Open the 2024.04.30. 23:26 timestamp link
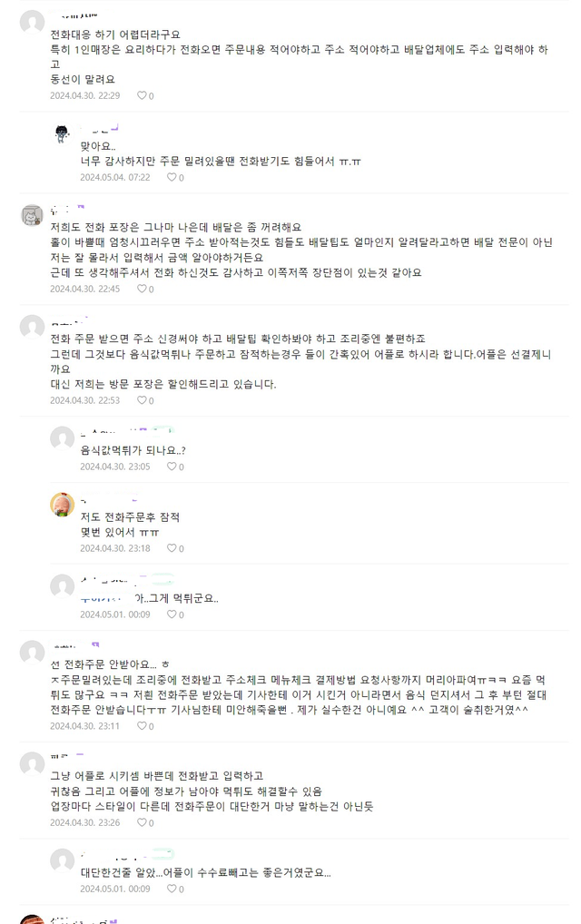The height and width of the screenshot is (924, 581). pos(84,822)
